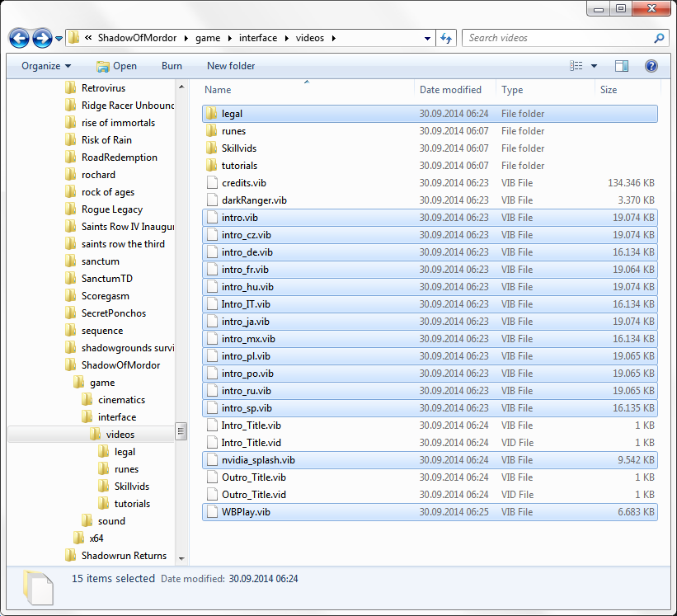
Task: Expand the address bar history dropdown
Action: (x=427, y=39)
